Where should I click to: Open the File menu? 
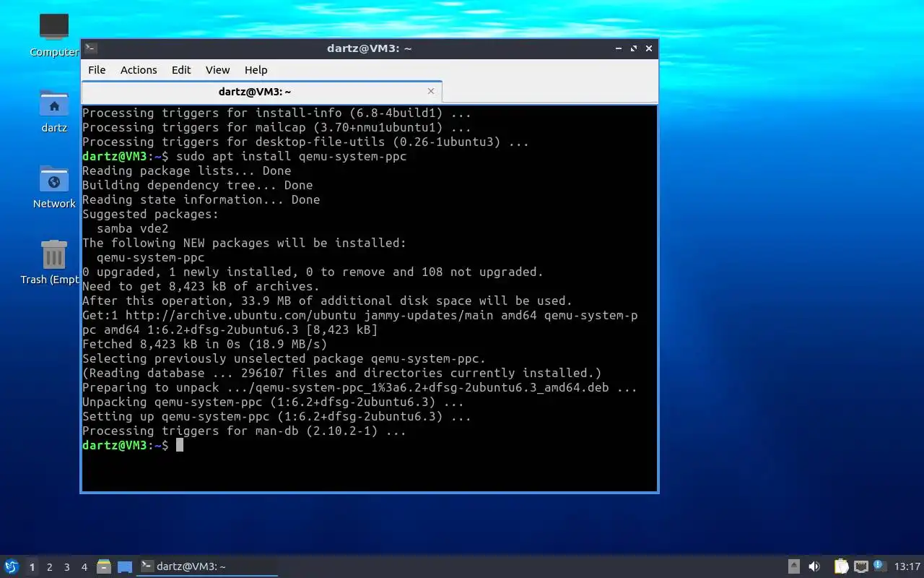(97, 70)
